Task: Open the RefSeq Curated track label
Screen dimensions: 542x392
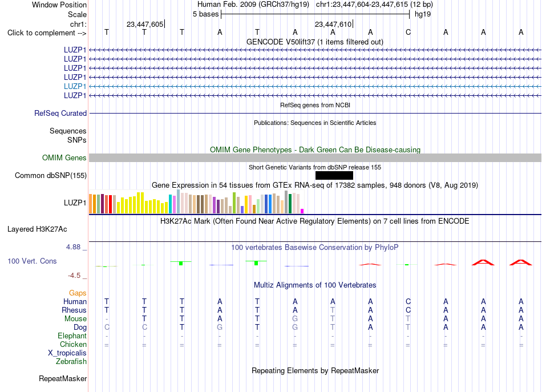Action: (60, 113)
